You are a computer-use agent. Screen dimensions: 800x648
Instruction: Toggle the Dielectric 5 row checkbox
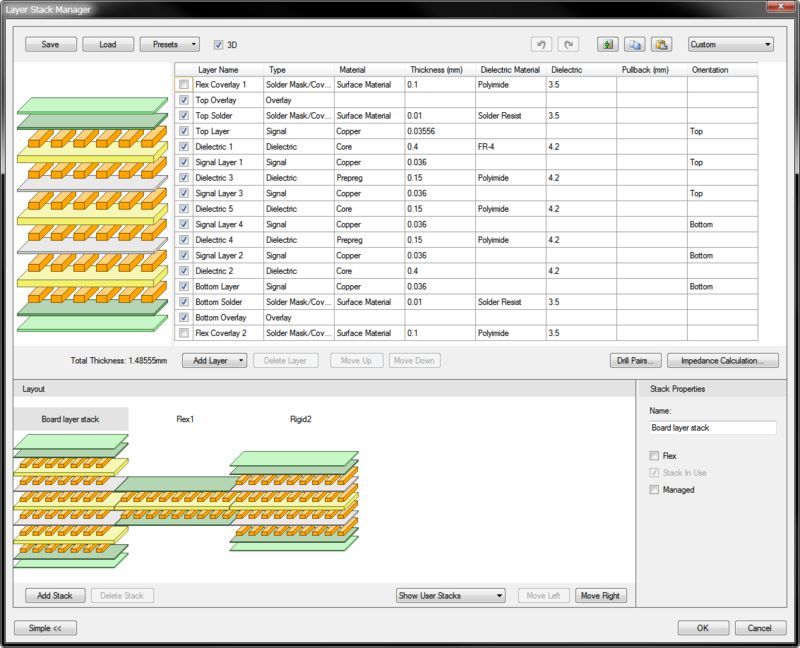(184, 209)
